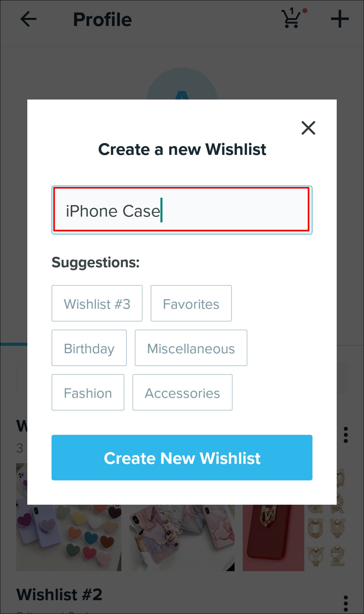Open the Wishlist #2 three-dot menu
The height and width of the screenshot is (614, 364).
(345, 603)
